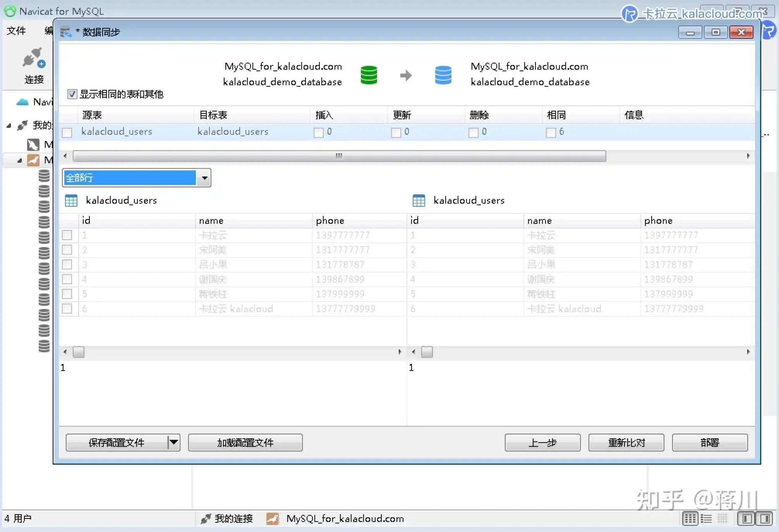Click the green source database icon
779x532 pixels.
[369, 75]
